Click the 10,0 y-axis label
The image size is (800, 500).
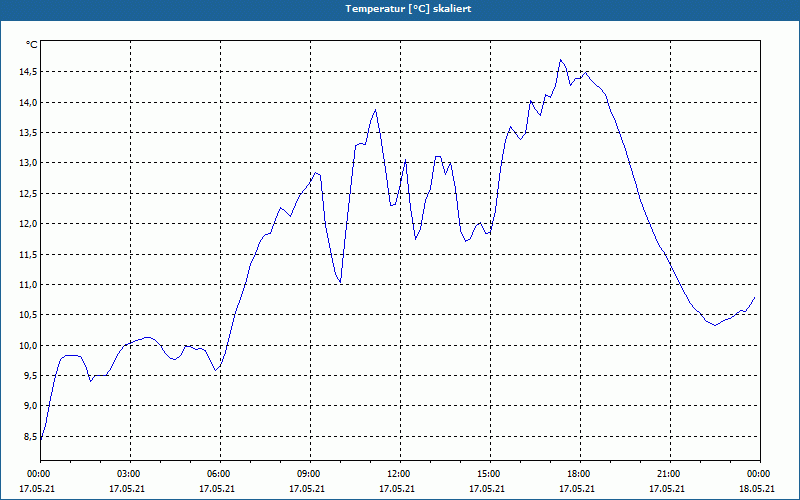28,345
